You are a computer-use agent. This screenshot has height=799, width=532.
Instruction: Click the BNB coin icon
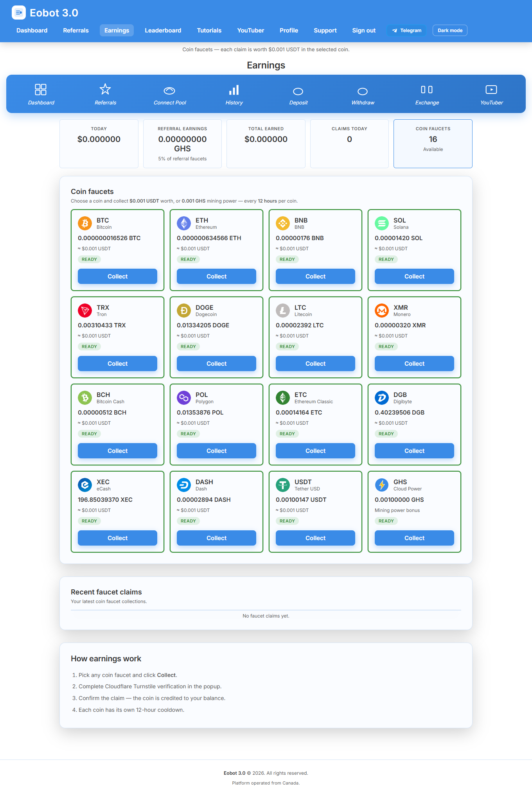point(283,223)
